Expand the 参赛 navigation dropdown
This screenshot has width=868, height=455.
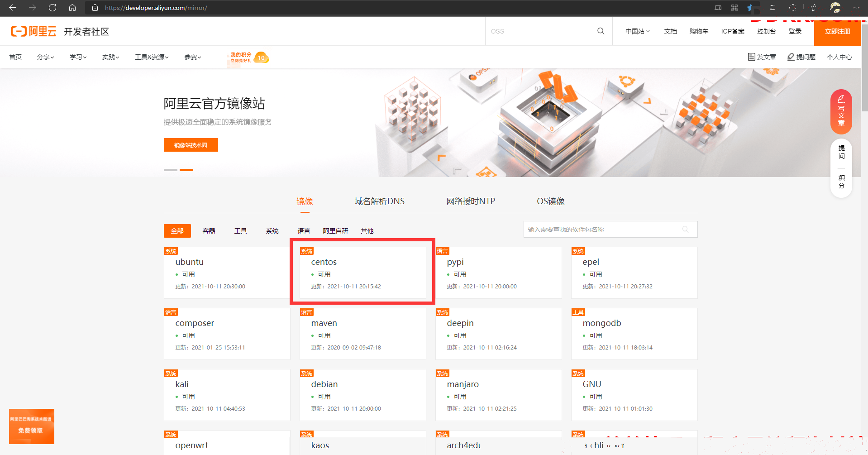click(x=193, y=57)
